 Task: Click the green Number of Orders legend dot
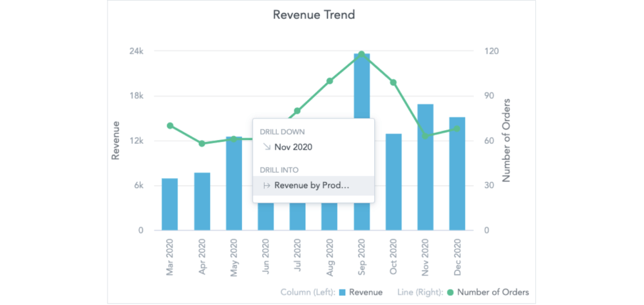450,292
